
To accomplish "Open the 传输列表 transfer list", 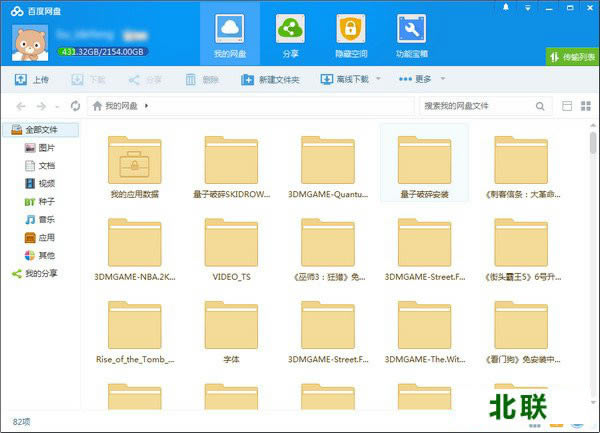I will tap(572, 57).
